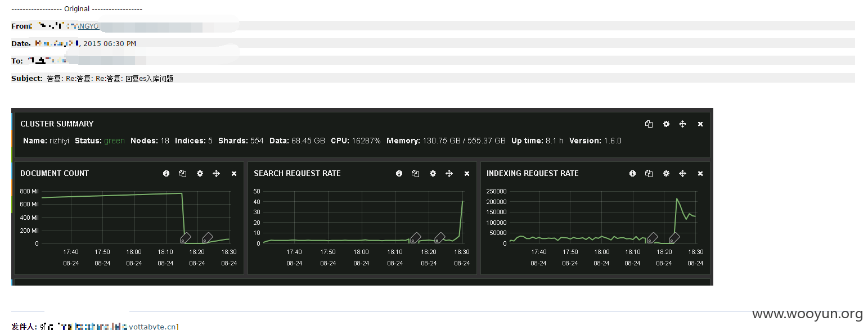
Task: Open Document Count panel settings gear
Action: [x=200, y=174]
